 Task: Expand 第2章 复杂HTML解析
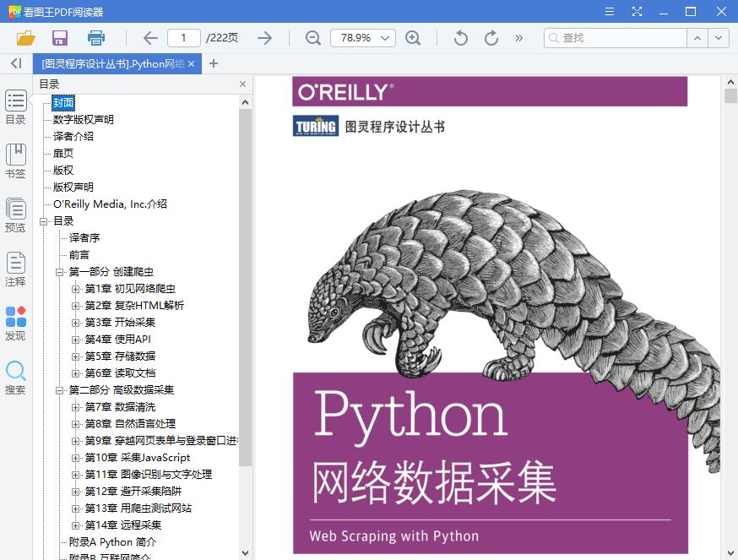[75, 306]
